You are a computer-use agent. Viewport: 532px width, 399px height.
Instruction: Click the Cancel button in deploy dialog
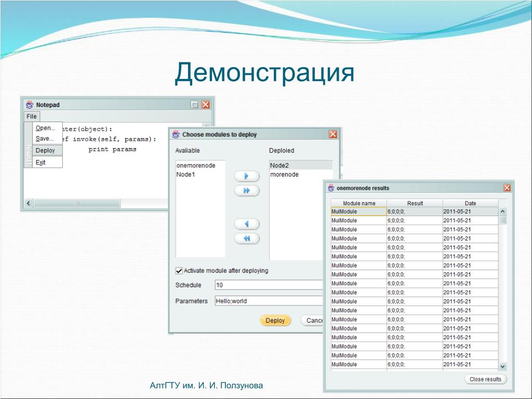312,320
